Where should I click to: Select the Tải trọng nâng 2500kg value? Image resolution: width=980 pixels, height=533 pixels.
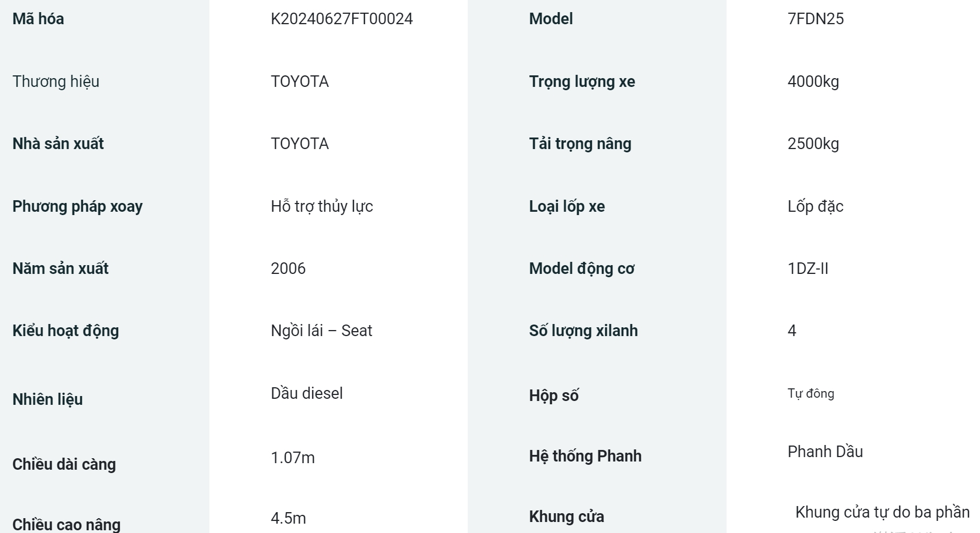point(813,144)
